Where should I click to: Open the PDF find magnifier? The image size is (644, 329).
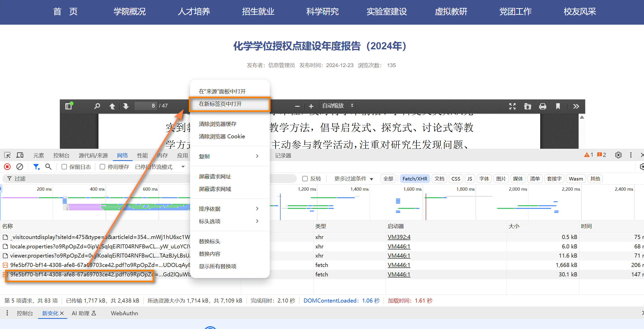coord(97,106)
